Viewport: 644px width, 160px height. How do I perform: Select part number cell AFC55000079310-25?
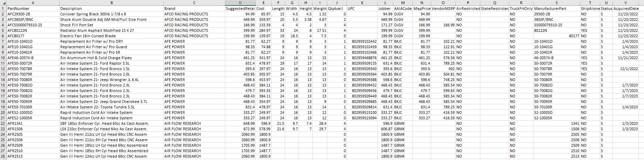(33, 25)
